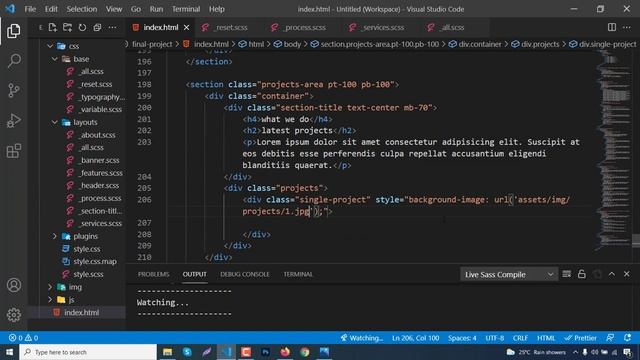Open File Explorer from taskbar
Image resolution: width=640 pixels, height=360 pixels.
pos(167,352)
